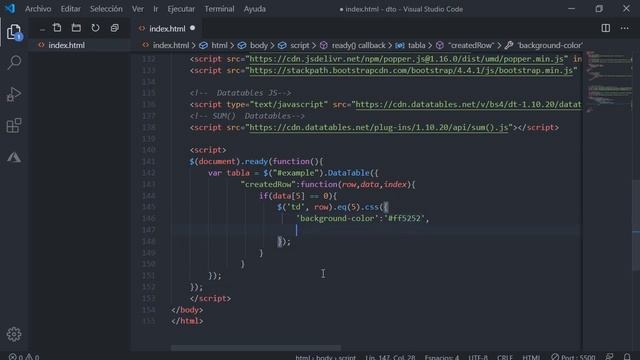Open Run and Debug view
Screen dimensions: 640x360
[14, 94]
